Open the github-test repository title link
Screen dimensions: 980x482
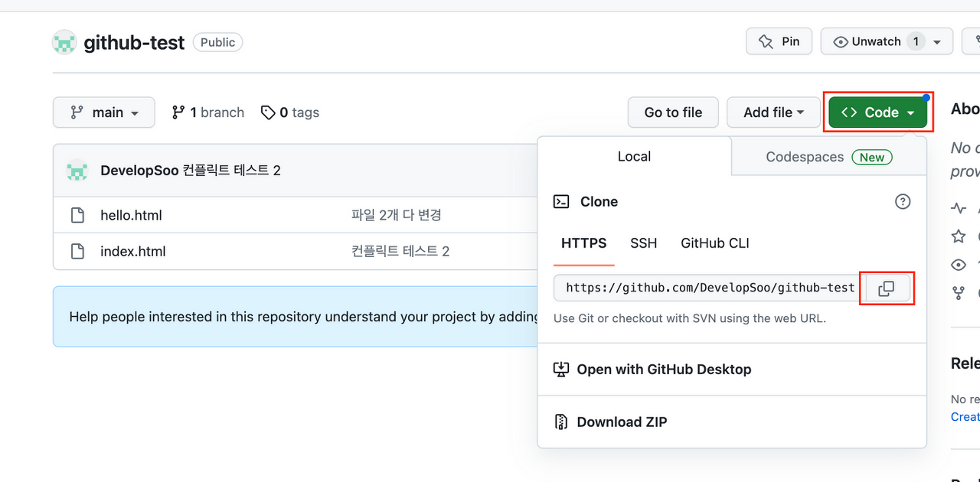(134, 43)
